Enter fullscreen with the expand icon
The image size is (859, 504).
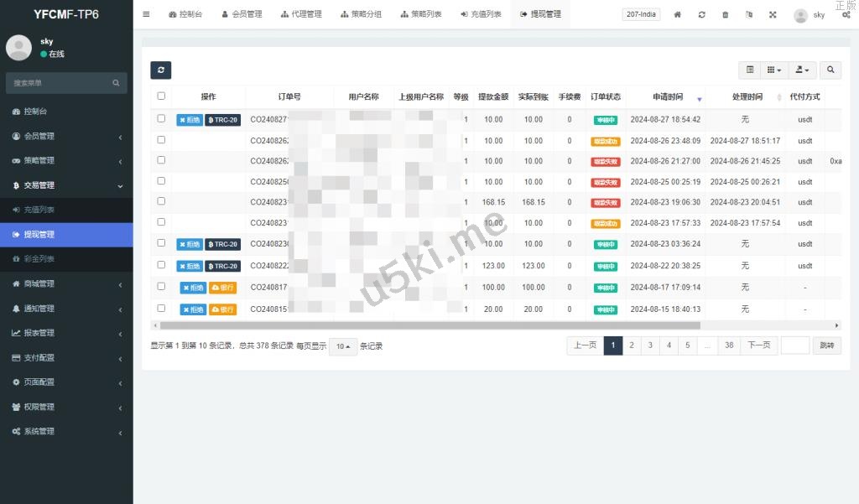click(x=772, y=15)
